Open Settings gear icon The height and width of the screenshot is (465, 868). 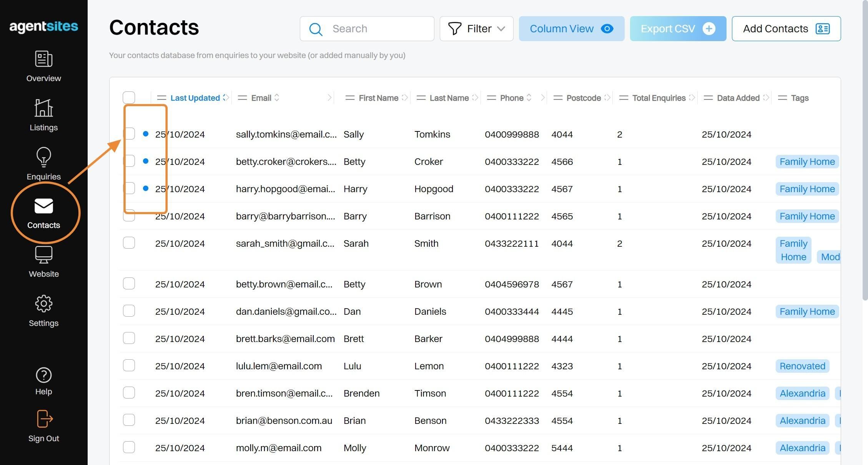(x=43, y=304)
